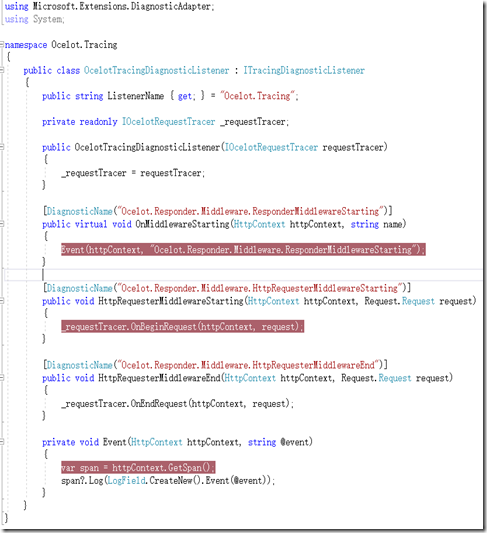Click the using Microsoft.Extensions.DiagnosticAdapter line

(109, 6)
